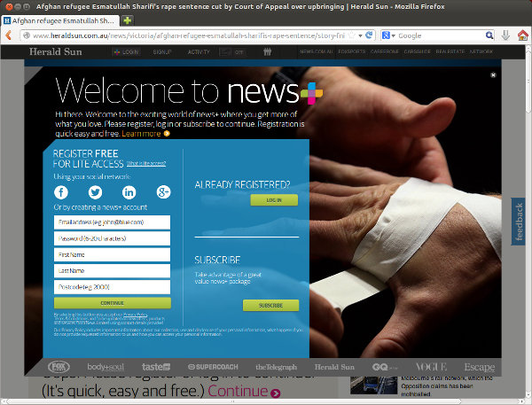The width and height of the screenshot is (532, 405).
Task: Click LOGIN in the top navigation bar
Action: coord(127,52)
